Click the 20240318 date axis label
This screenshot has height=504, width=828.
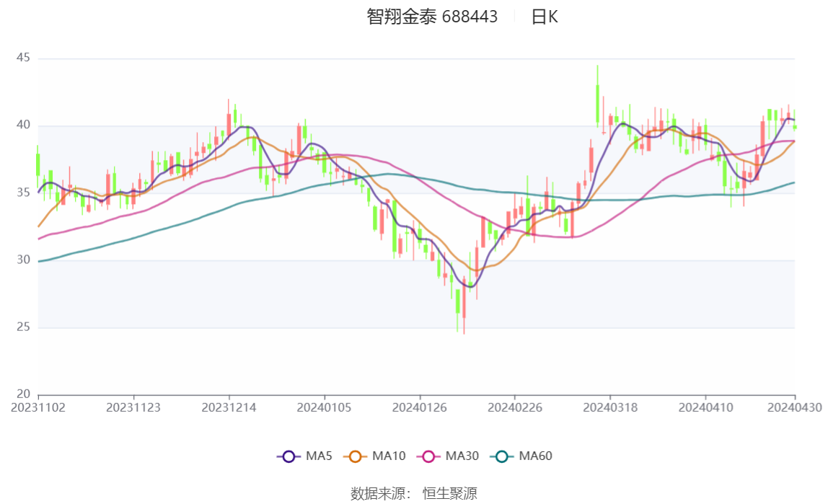point(610,407)
